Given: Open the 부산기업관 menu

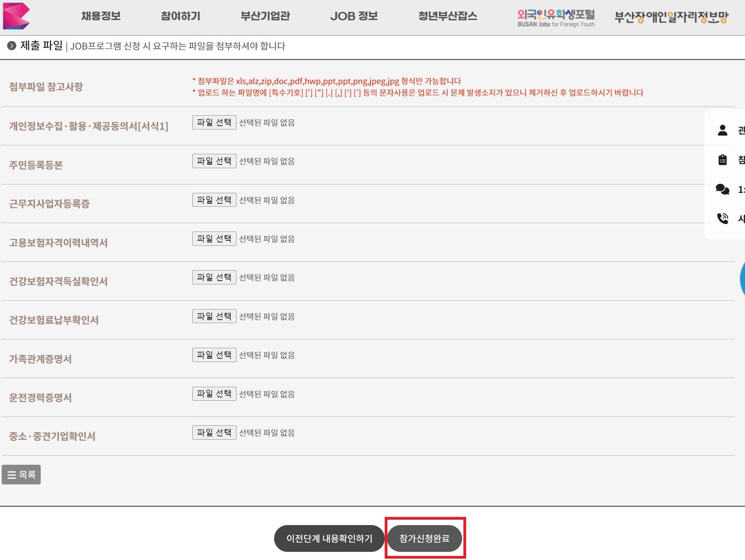Looking at the screenshot, I should pyautogui.click(x=265, y=16).
